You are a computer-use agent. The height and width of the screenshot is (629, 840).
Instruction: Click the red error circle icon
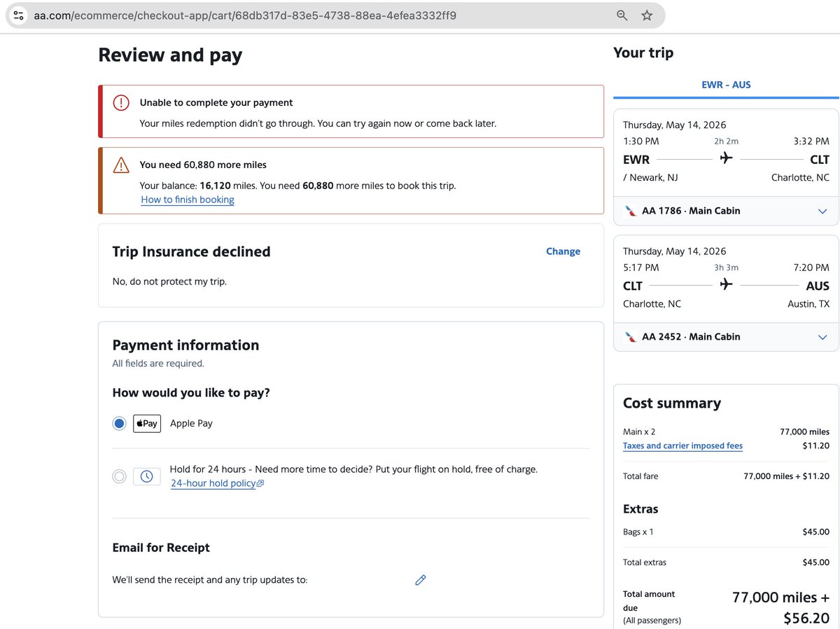pos(121,102)
